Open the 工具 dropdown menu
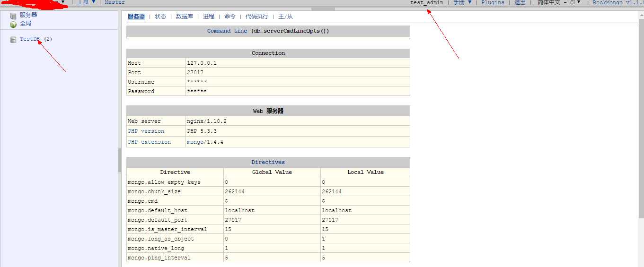Viewport: 644px width, 267px height. [x=86, y=2]
